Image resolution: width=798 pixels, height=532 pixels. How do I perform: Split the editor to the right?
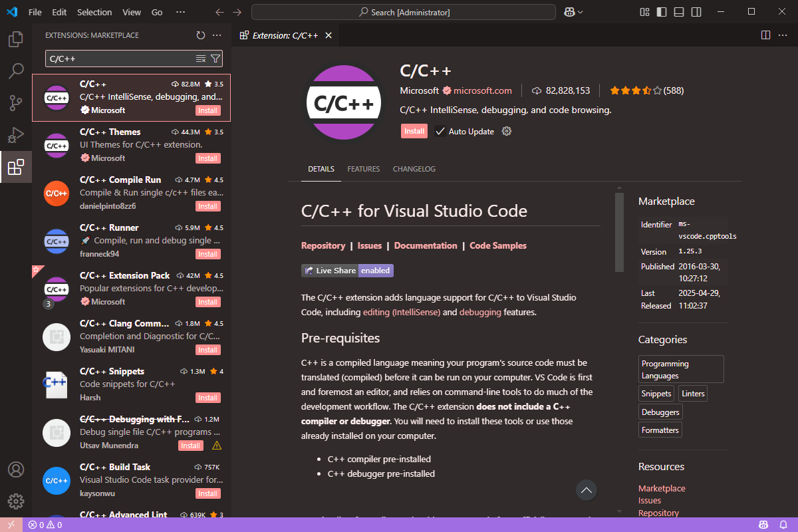(x=765, y=35)
